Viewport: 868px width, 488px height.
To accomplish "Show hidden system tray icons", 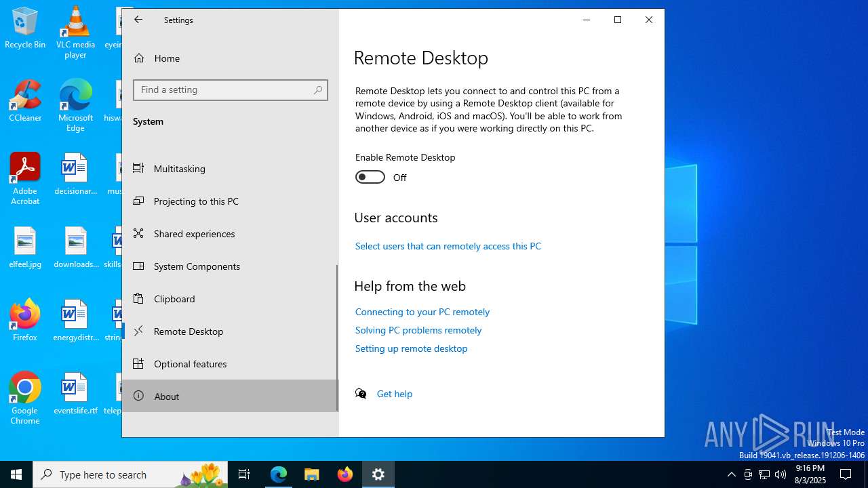I will pos(731,474).
